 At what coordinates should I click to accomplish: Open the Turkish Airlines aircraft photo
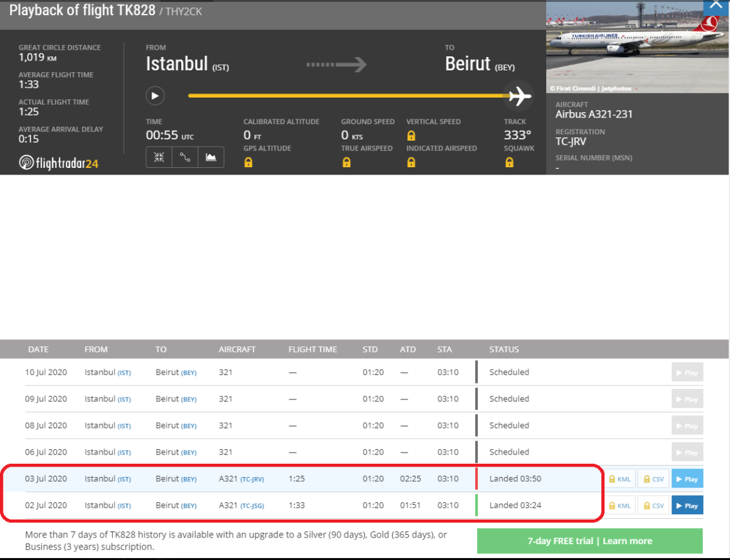tap(637, 46)
